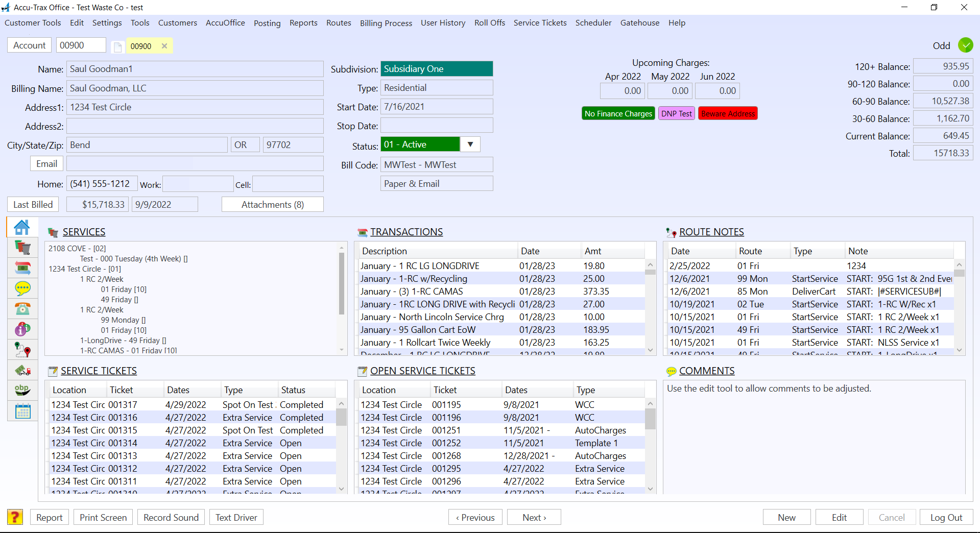The image size is (980, 533).
Task: Open the telephone contacts sidebar tab
Action: 22,309
